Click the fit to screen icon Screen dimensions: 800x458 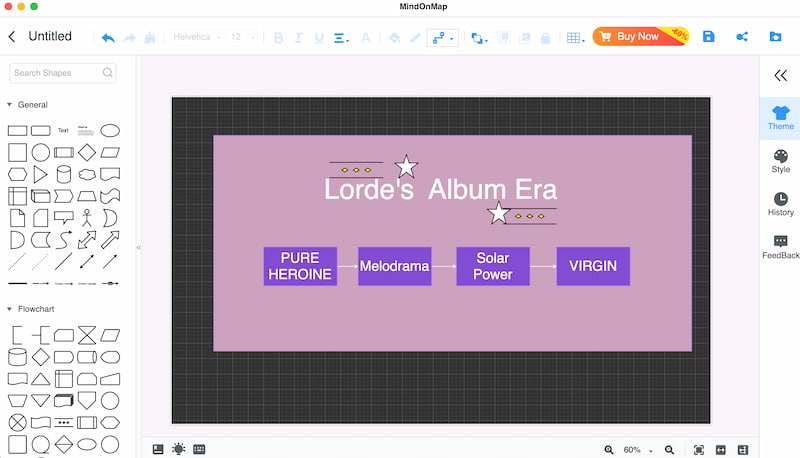698,450
